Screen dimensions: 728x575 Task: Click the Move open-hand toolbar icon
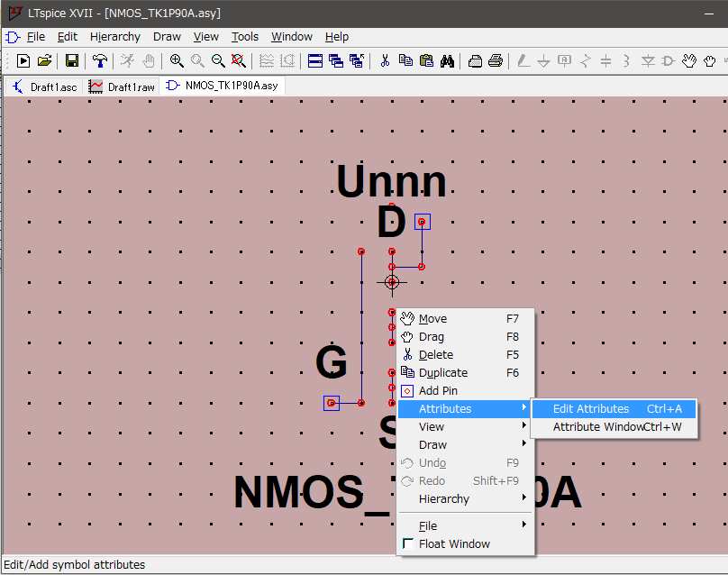689,61
